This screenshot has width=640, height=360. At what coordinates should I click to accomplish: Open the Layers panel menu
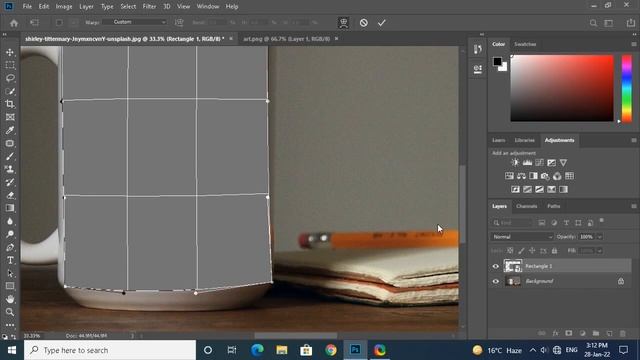pos(633,206)
